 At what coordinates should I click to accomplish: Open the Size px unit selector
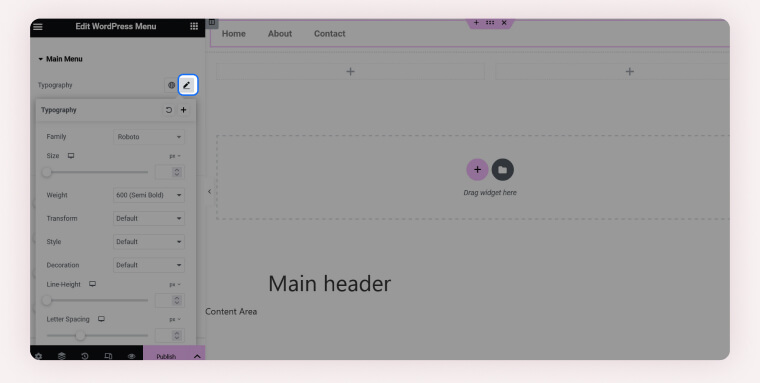(x=175, y=156)
